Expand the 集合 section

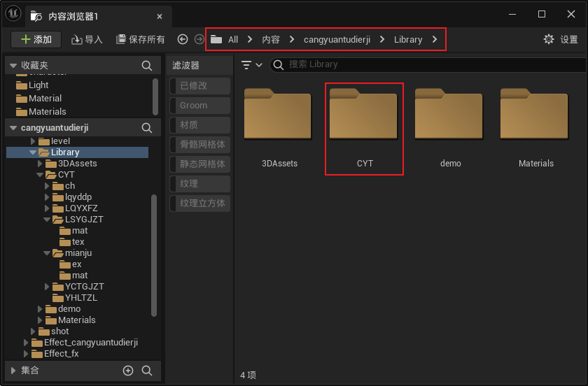(x=13, y=370)
